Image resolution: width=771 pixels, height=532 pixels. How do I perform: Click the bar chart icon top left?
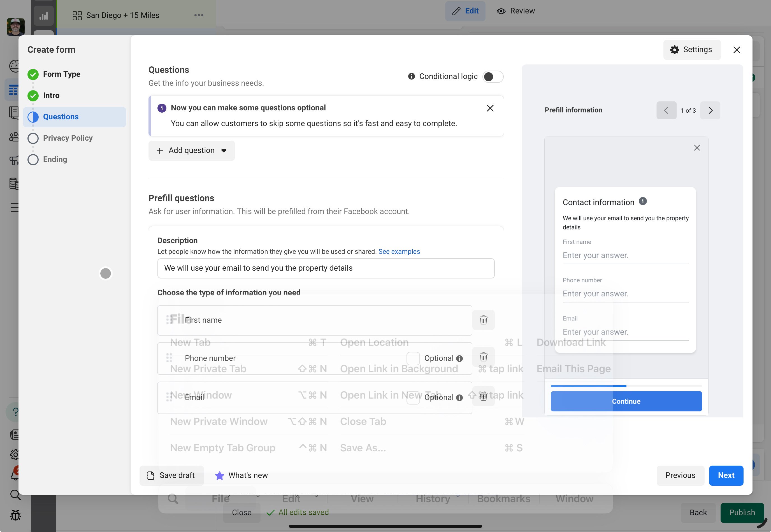[44, 16]
